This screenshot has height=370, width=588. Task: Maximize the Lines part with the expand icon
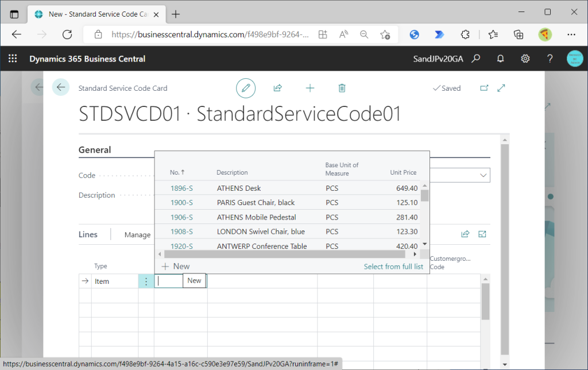point(482,234)
